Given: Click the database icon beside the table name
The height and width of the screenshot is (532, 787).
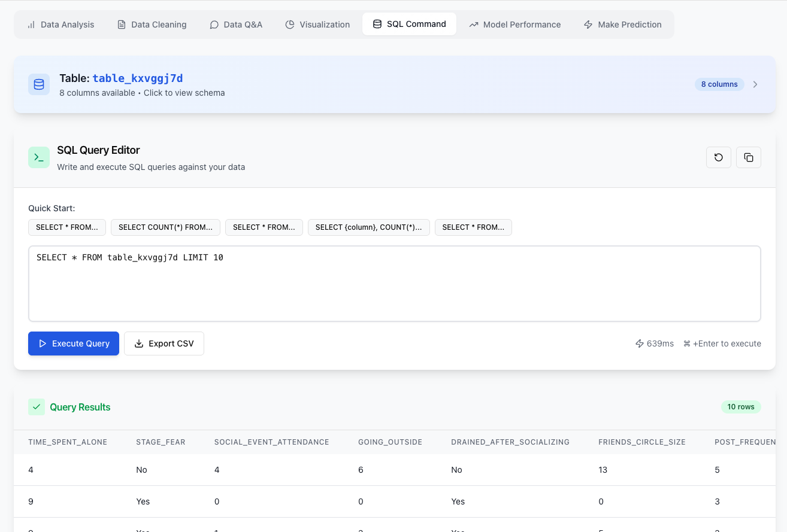Looking at the screenshot, I should [x=39, y=84].
